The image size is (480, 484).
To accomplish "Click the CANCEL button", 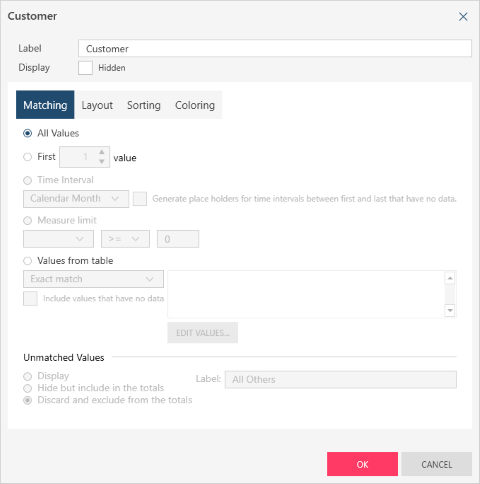I will click(x=437, y=464).
